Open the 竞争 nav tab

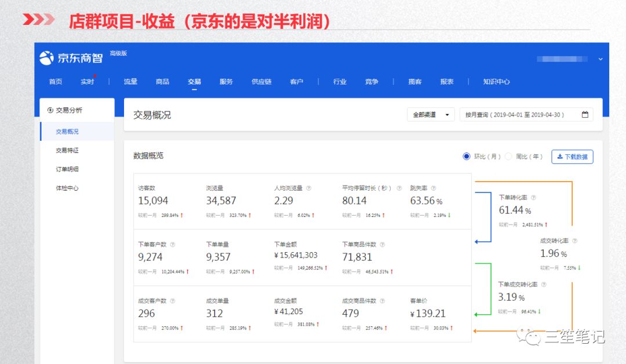point(372,81)
